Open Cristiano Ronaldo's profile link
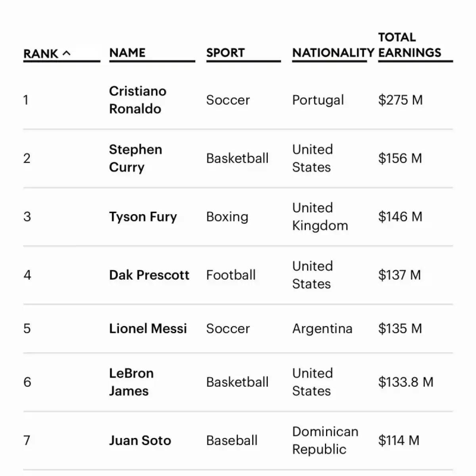This screenshot has width=476, height=476. 137,100
